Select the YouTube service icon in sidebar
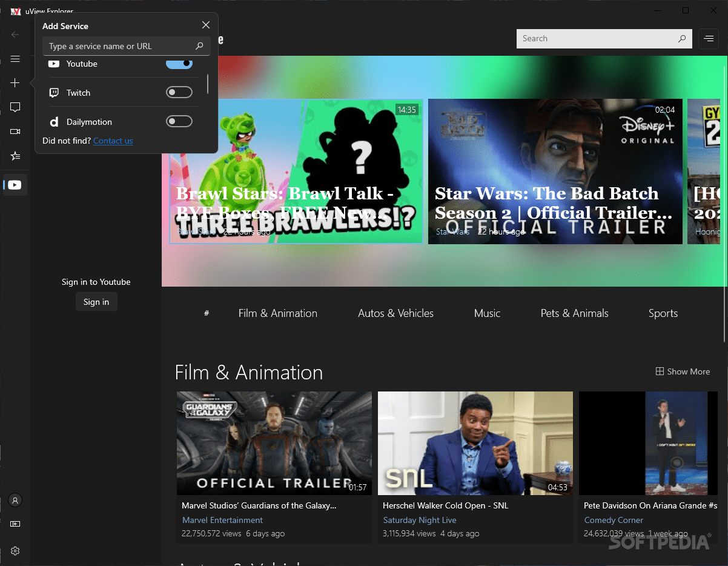 coord(15,185)
